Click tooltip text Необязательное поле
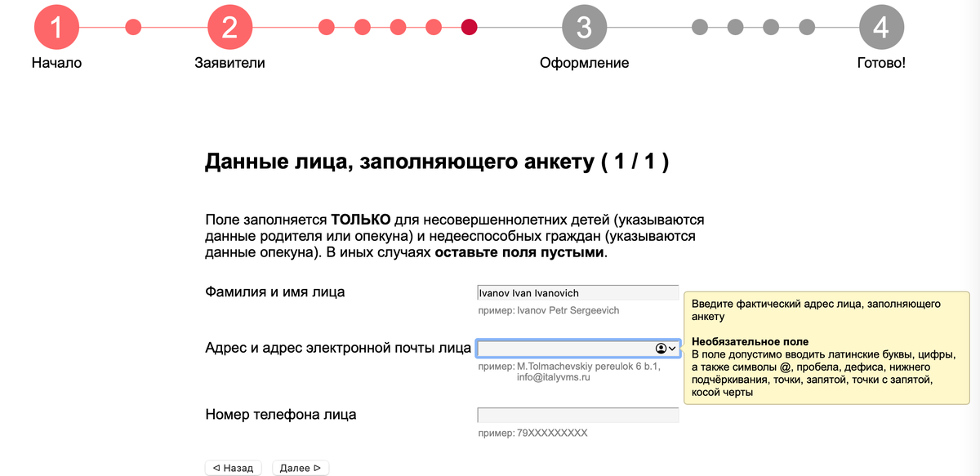The width and height of the screenshot is (980, 476). point(750,341)
